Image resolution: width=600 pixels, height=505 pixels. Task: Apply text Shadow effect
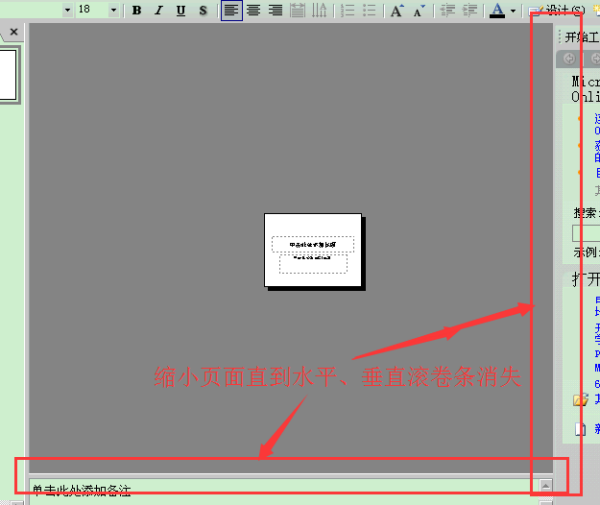click(203, 10)
